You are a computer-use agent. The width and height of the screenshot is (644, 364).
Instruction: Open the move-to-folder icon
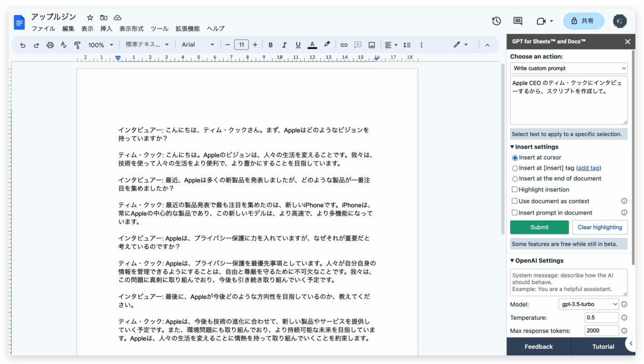coord(104,18)
